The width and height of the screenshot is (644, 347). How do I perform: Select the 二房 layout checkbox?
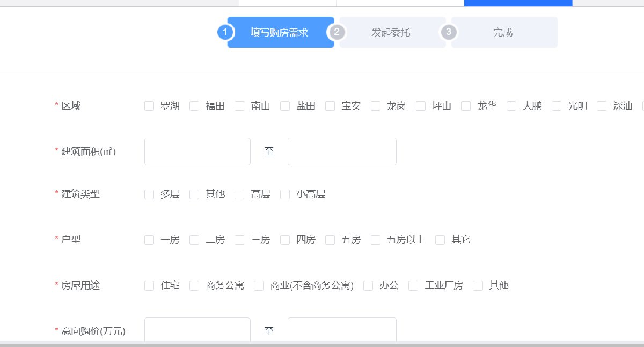[x=194, y=240]
